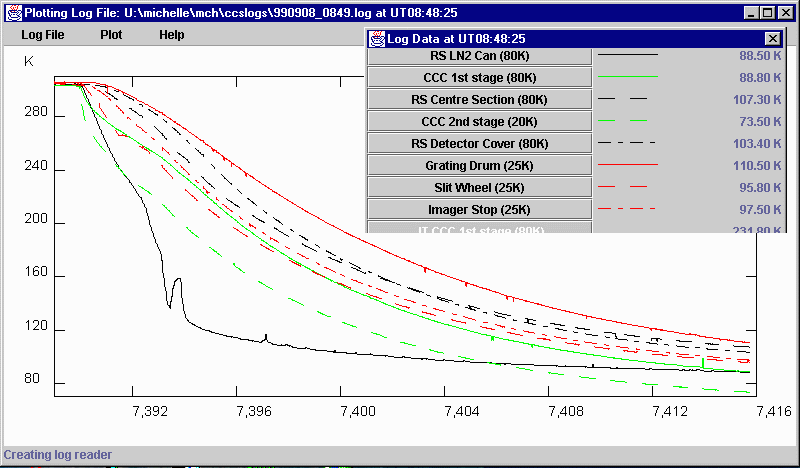
Task: Click the peak of the black curve's spike near 160 K
Action: [179, 279]
